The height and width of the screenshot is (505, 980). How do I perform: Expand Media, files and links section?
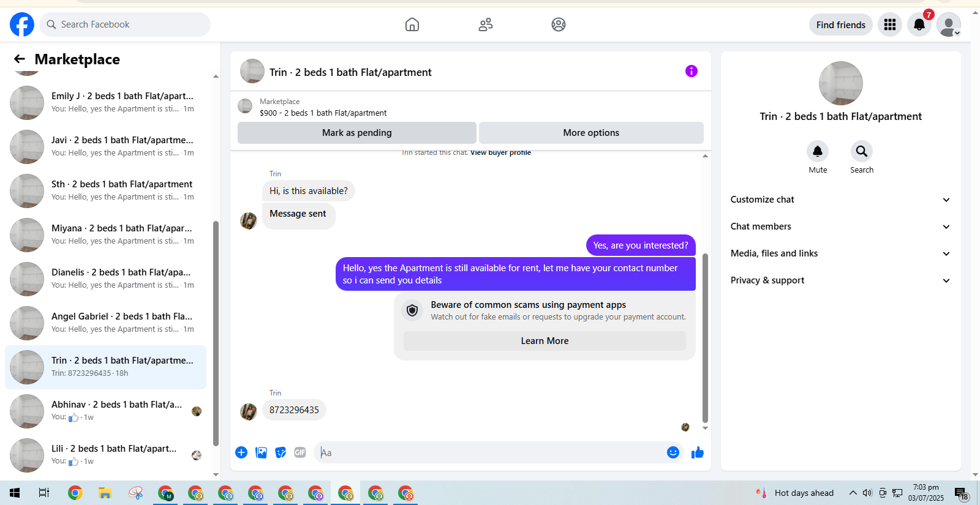pos(840,253)
